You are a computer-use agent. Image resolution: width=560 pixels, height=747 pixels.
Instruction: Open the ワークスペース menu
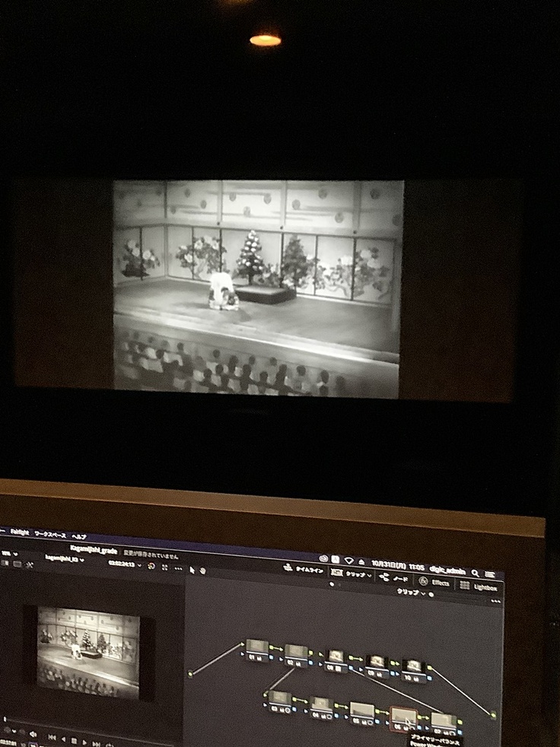[49, 535]
